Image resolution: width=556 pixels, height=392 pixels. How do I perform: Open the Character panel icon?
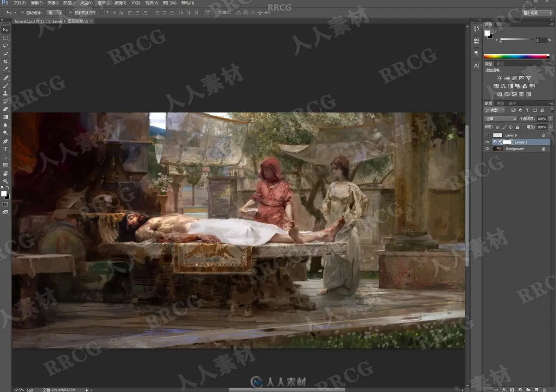coord(476,66)
